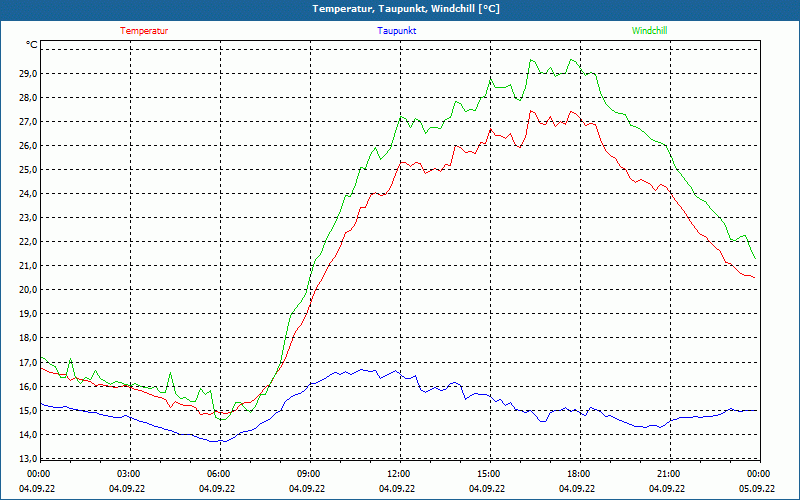
Task: Click the 21,0 y-axis value
Action: coord(27,266)
